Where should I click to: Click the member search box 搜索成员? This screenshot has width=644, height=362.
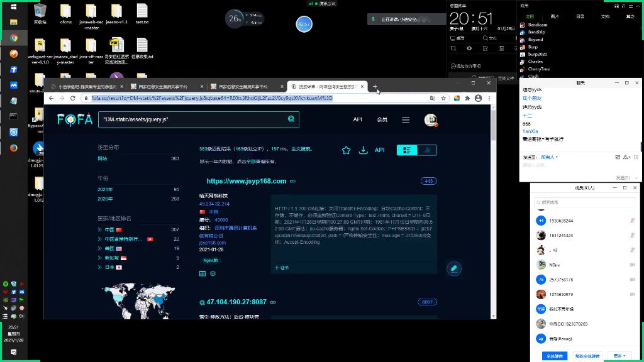585,202
